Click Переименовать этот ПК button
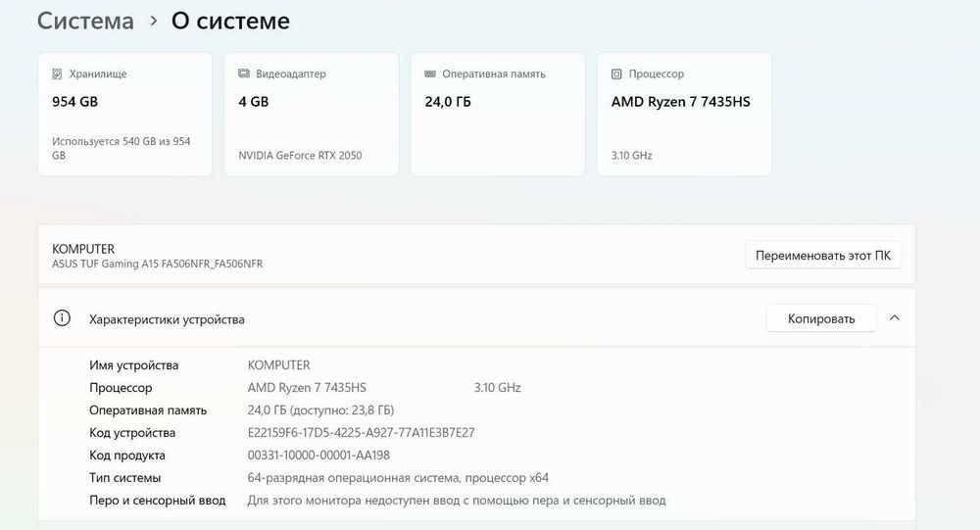Viewport: 980px width, 530px height. pyautogui.click(x=823, y=255)
